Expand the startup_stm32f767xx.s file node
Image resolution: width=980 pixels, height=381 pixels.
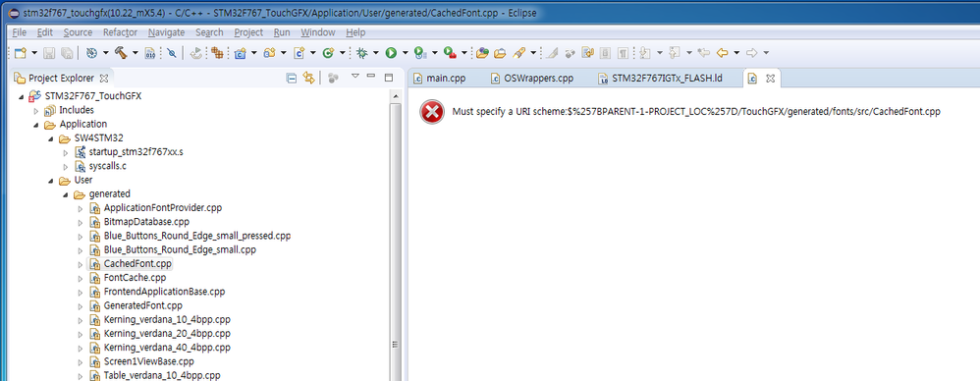click(x=66, y=152)
